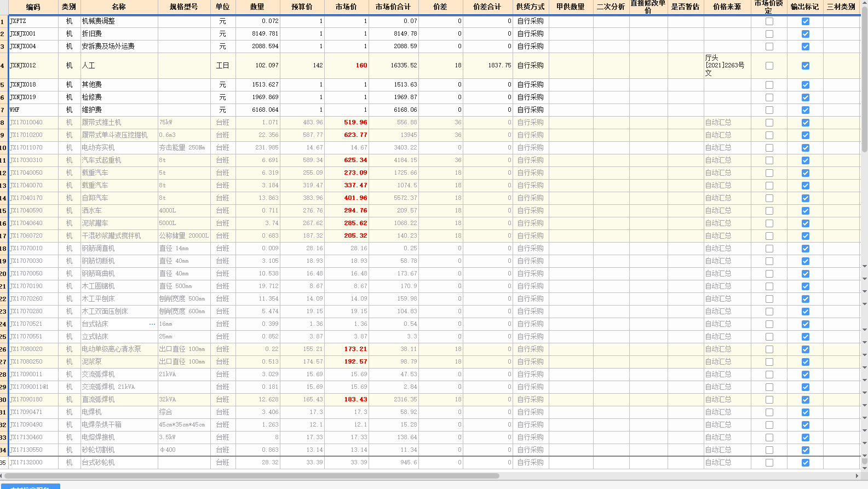Select the name cell 安拆费及场外运费
Image resolution: width=868 pixels, height=489 pixels.
click(x=119, y=47)
